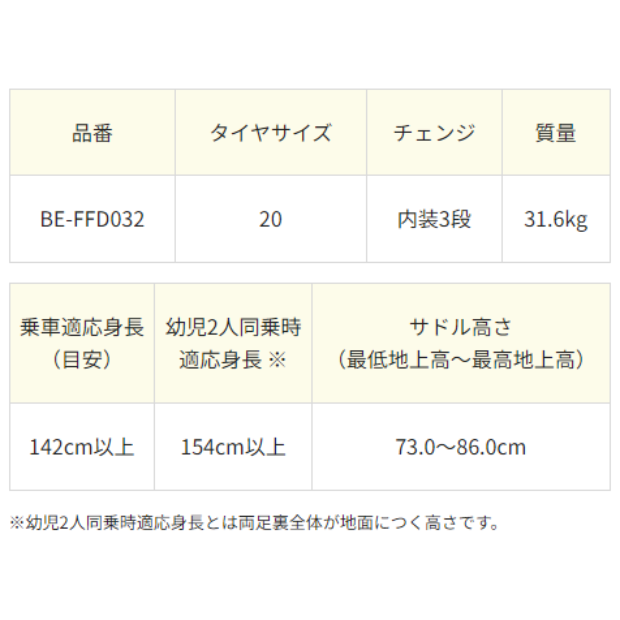Click the チェンジ header cell

(x=435, y=133)
